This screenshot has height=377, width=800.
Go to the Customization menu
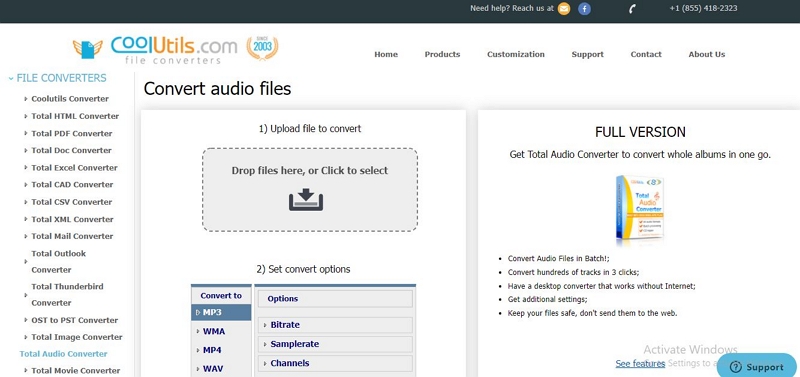516,54
